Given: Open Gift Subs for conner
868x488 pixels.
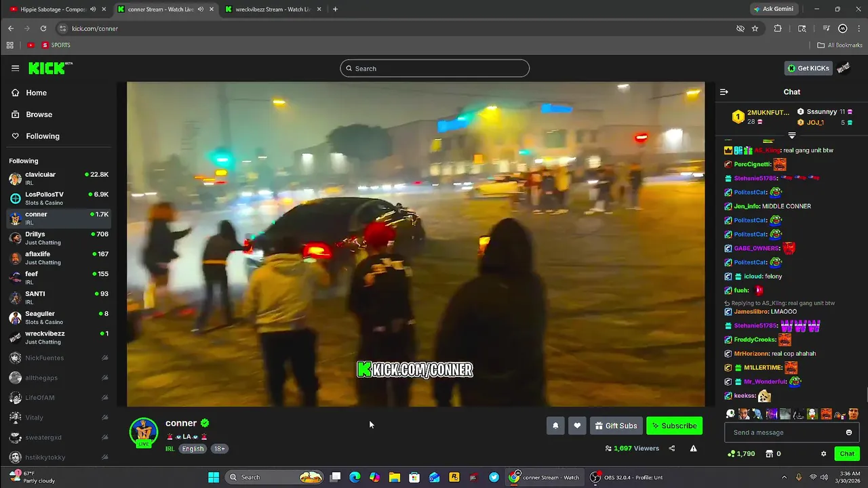Looking at the screenshot, I should tap(616, 426).
